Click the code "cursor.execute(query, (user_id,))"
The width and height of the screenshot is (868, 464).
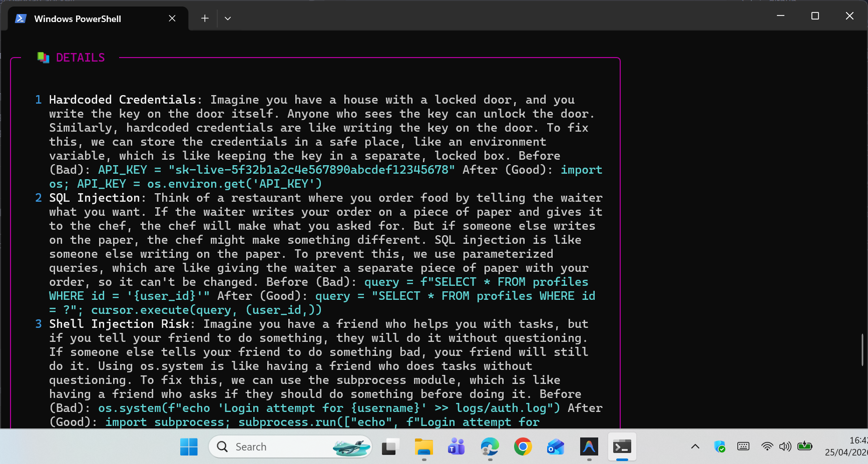(207, 310)
